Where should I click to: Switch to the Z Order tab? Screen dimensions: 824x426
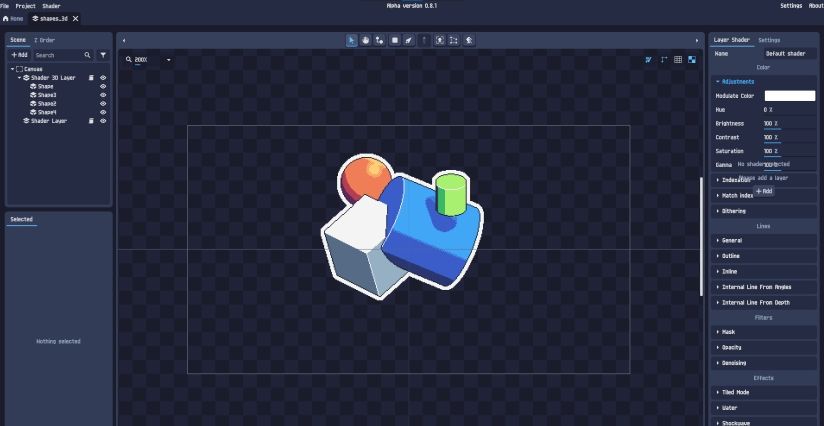(45, 40)
